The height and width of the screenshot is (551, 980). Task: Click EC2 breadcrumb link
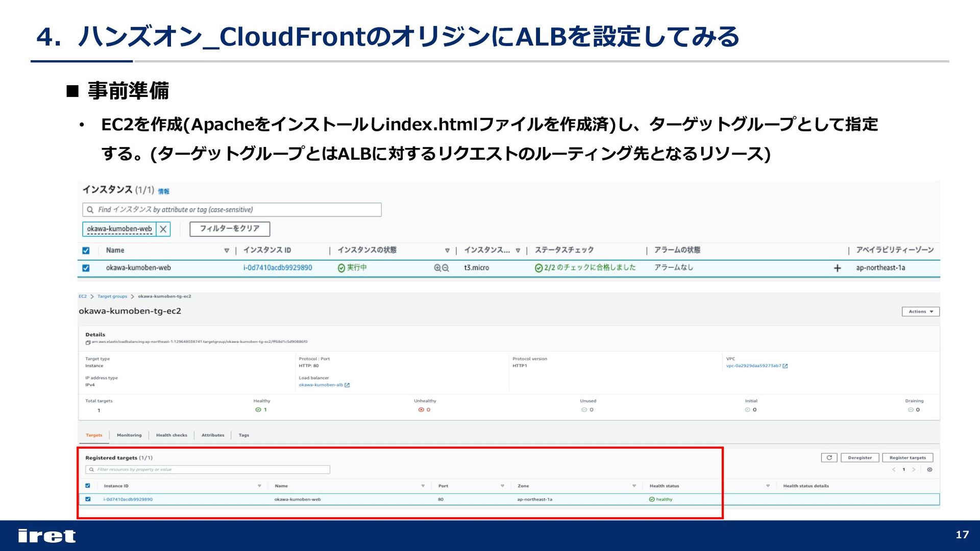click(x=83, y=296)
